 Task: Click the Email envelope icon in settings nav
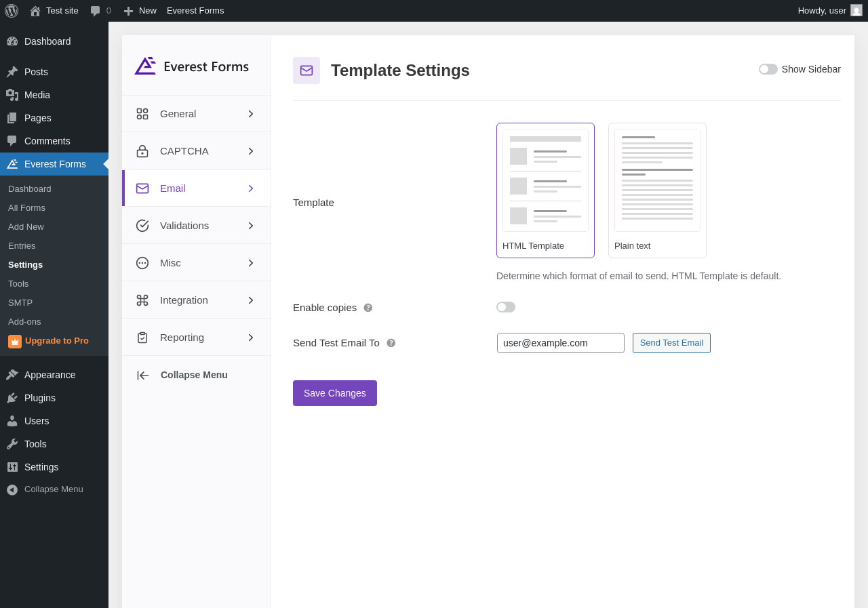coord(142,188)
